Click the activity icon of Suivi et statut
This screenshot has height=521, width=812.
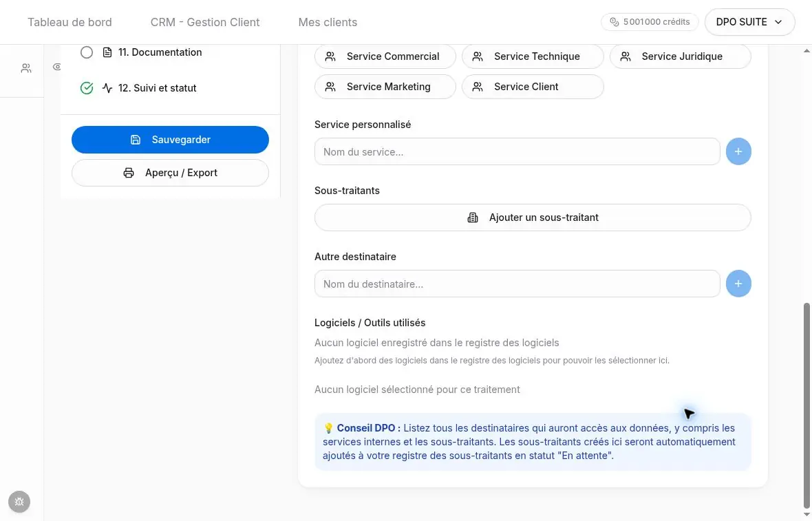107,88
